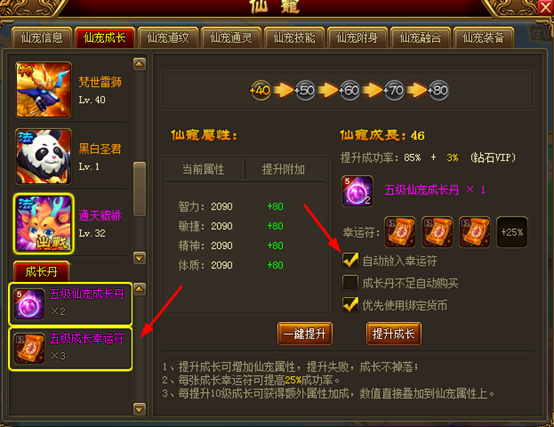
Task: Select the 黑白圣君 panda pet portrait
Action: (43, 156)
